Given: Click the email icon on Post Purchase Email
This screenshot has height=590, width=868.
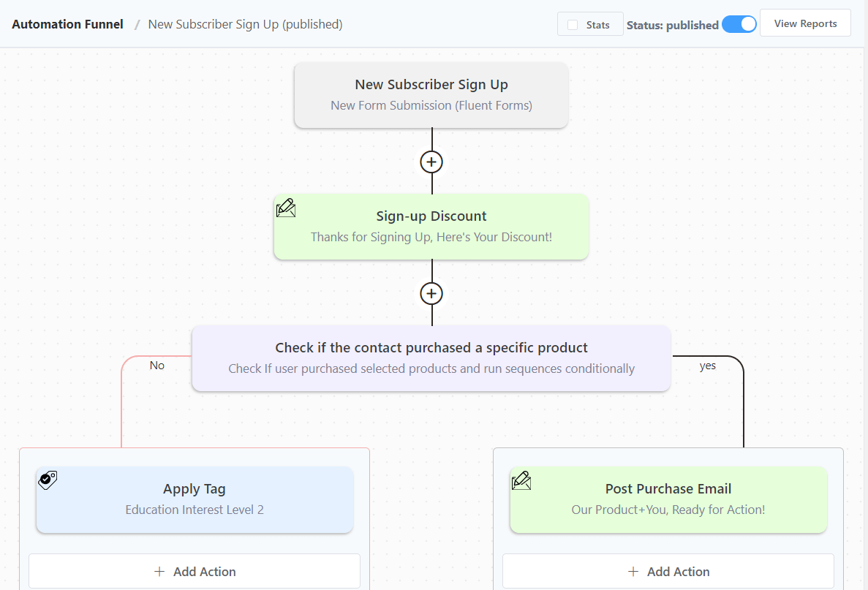Looking at the screenshot, I should [x=521, y=480].
